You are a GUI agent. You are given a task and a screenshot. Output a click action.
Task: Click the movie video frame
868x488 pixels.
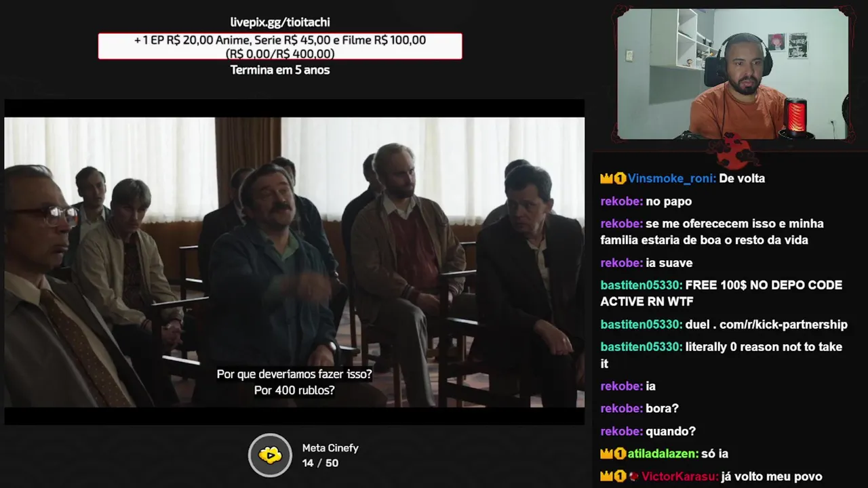[x=294, y=262]
